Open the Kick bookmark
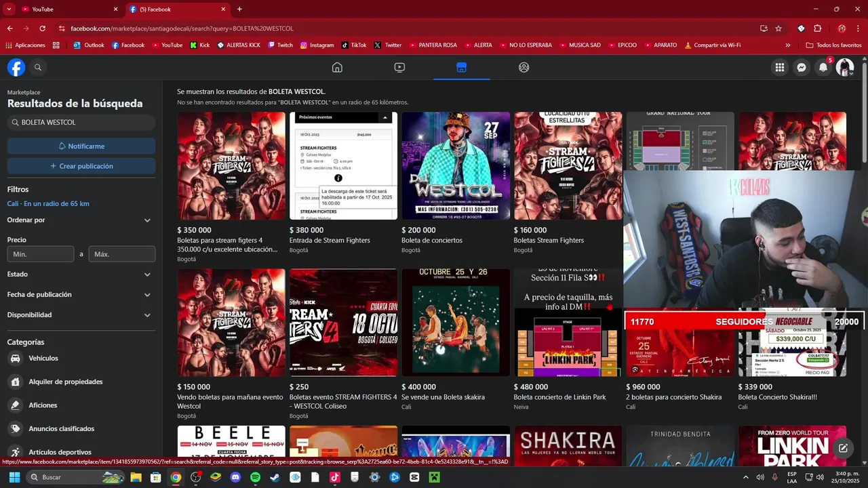 pyautogui.click(x=199, y=45)
